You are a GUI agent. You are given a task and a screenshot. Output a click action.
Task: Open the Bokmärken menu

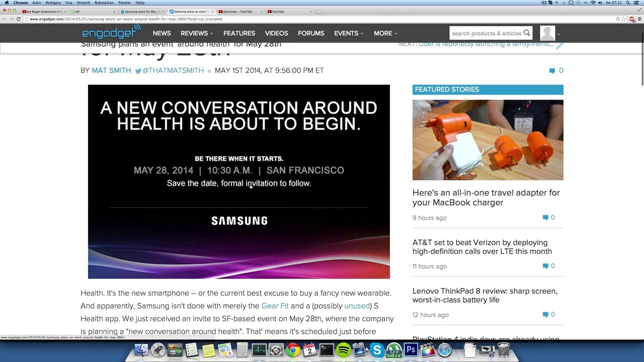coord(104,3)
